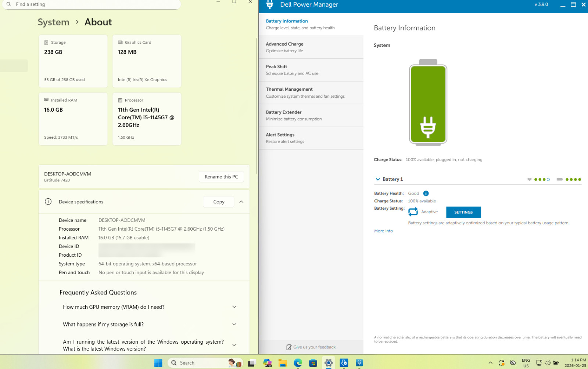
Task: Click the large battery charge graphic
Action: 428,102
